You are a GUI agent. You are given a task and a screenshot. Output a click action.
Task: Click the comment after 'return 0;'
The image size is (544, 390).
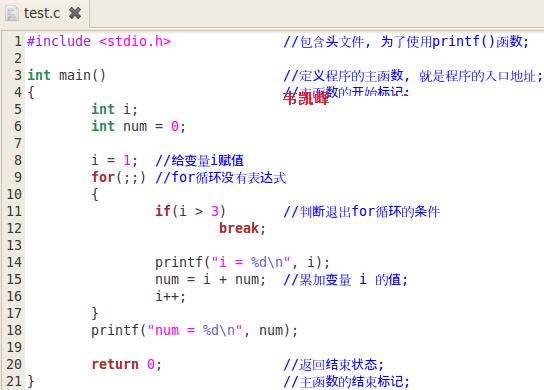point(333,364)
